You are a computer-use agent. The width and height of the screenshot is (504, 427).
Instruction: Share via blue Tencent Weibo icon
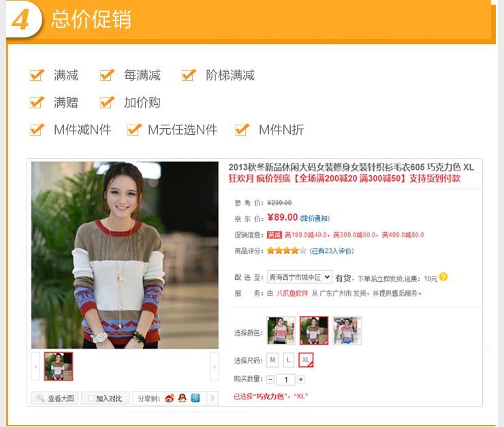click(x=195, y=398)
